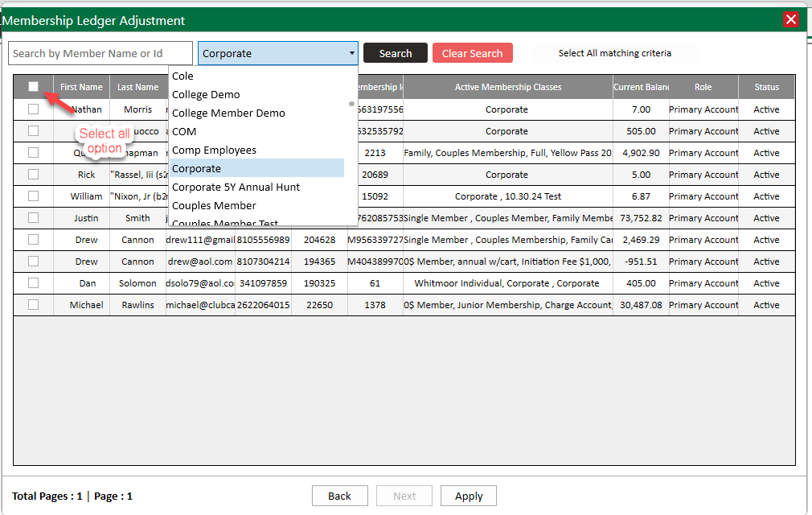Viewport: 812px width, 515px height.
Task: Click Select All matching criteria
Action: click(x=614, y=53)
